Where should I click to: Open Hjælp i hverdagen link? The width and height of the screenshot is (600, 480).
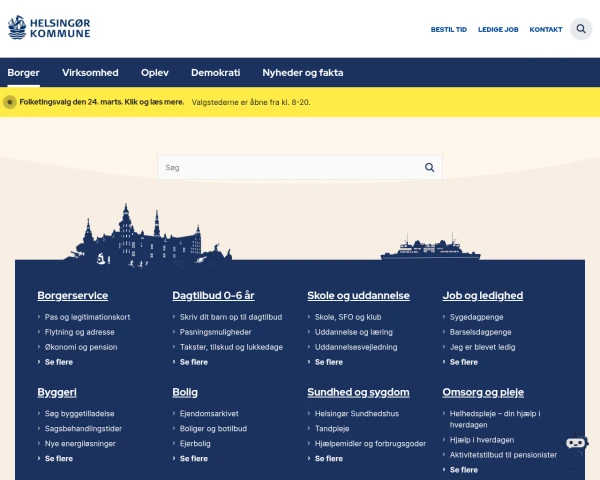click(482, 440)
